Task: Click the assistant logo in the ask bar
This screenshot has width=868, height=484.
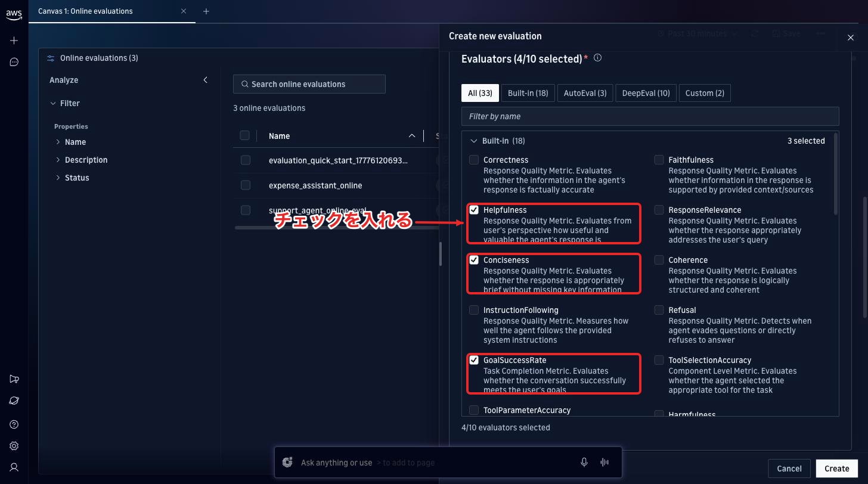Action: tap(287, 463)
